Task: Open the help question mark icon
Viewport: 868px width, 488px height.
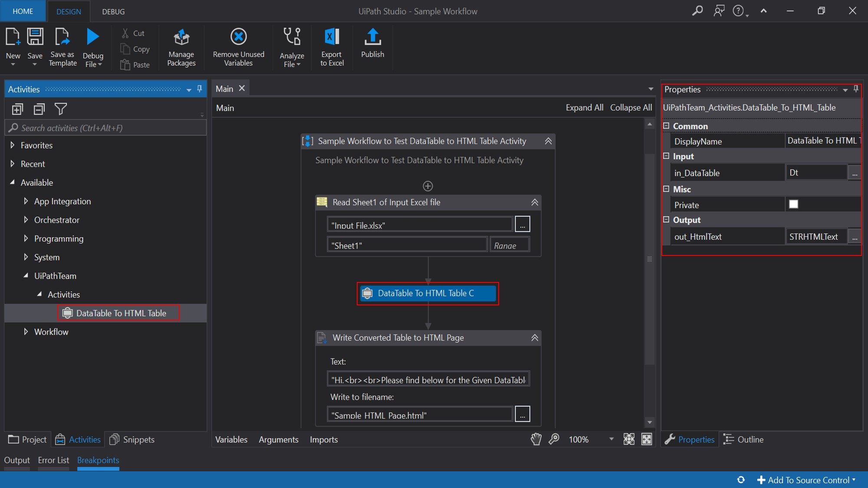Action: pos(738,11)
